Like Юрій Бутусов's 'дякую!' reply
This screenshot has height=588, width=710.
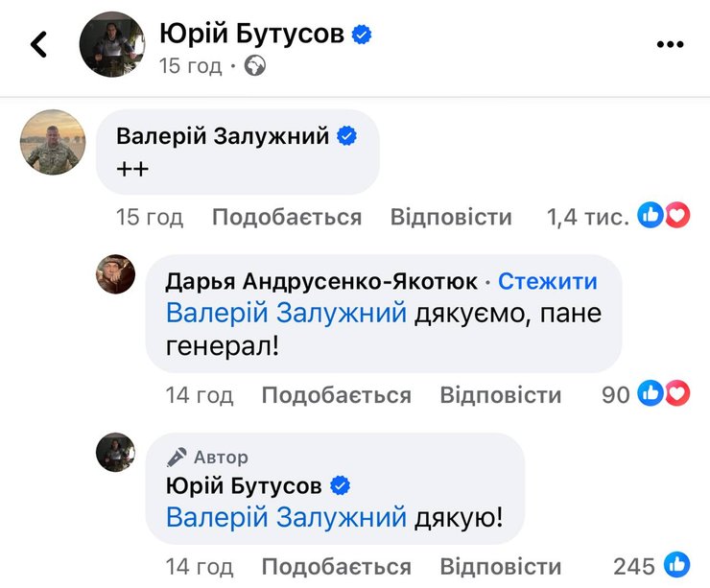pyautogui.click(x=336, y=567)
